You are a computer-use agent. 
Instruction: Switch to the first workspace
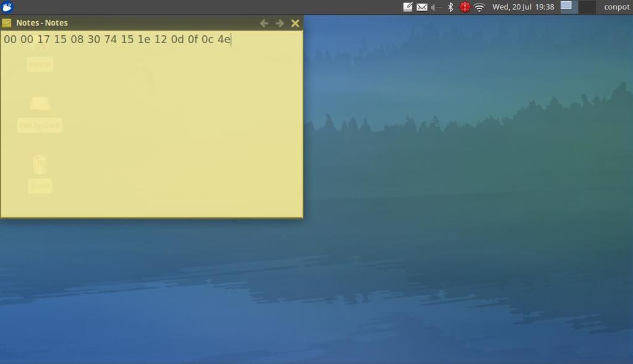tap(569, 7)
